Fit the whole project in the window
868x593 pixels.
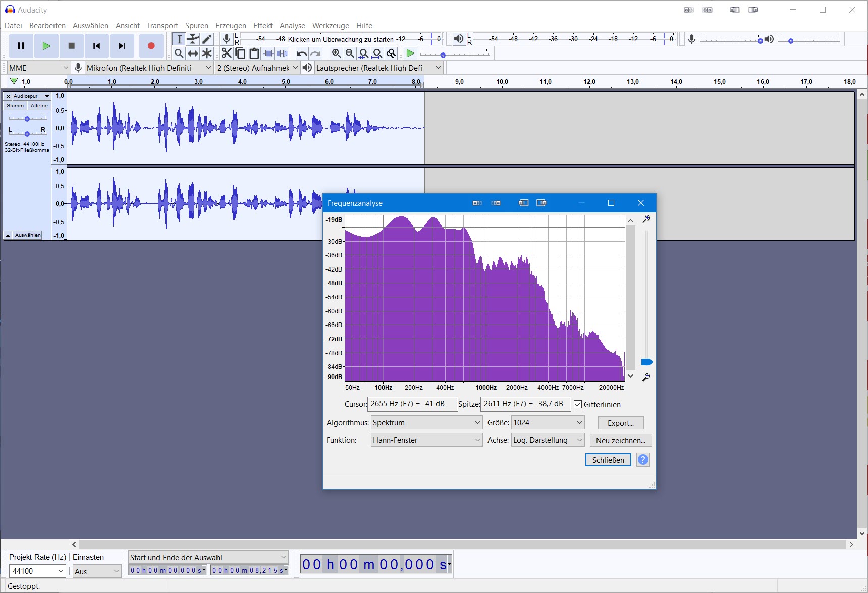tap(377, 53)
